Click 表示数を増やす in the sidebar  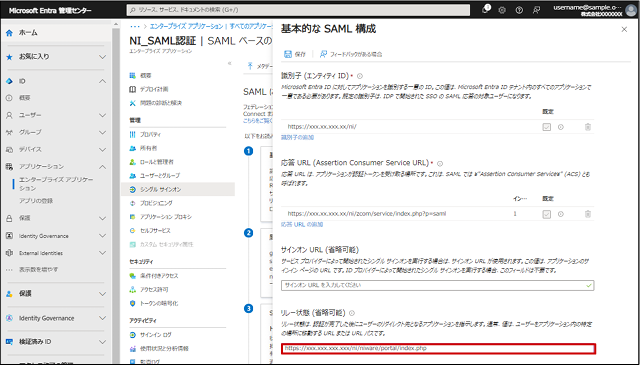[38, 269]
